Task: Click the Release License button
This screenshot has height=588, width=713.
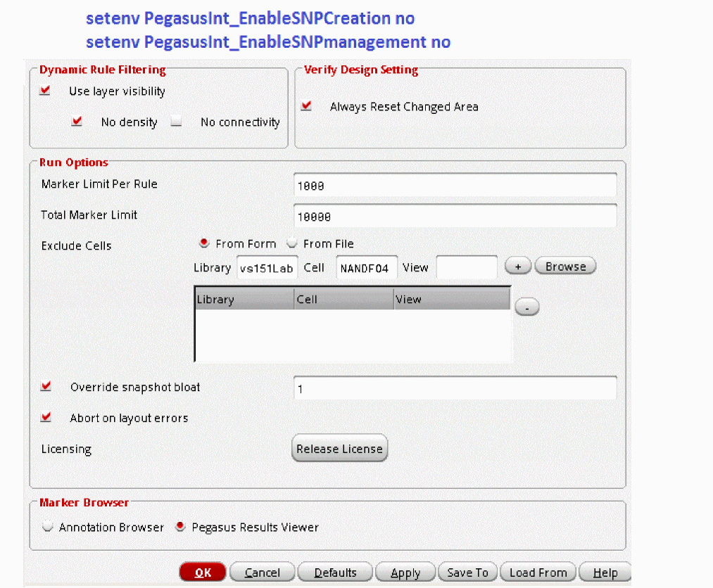Action: [x=340, y=449]
